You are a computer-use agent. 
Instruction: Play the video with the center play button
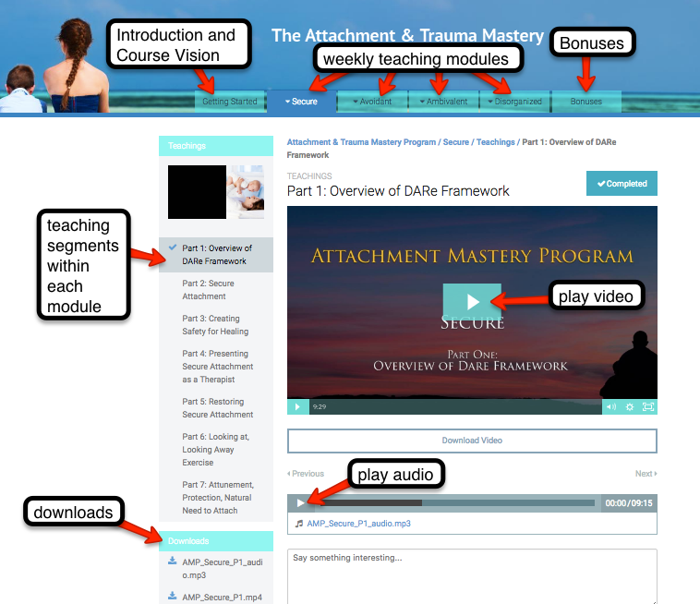point(472,301)
